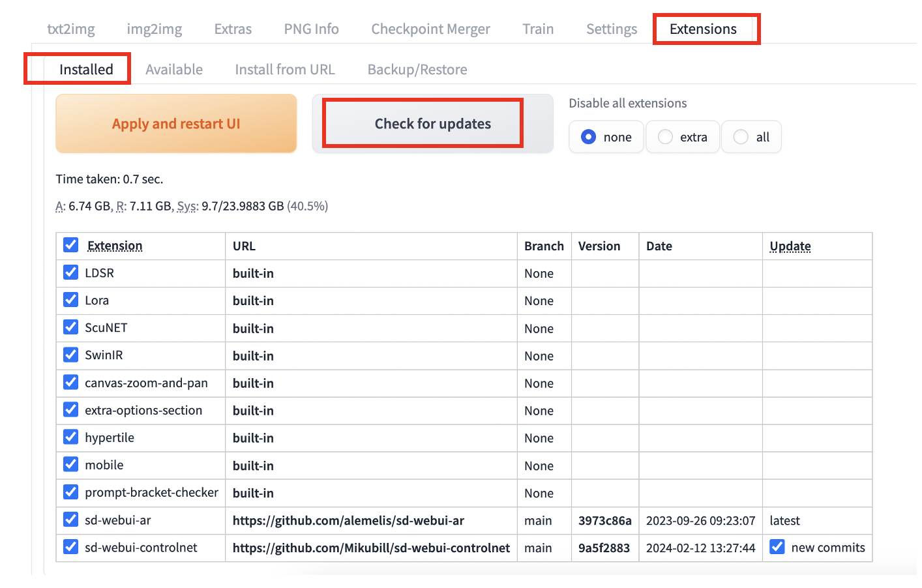Go to Install from URL tab

click(285, 70)
